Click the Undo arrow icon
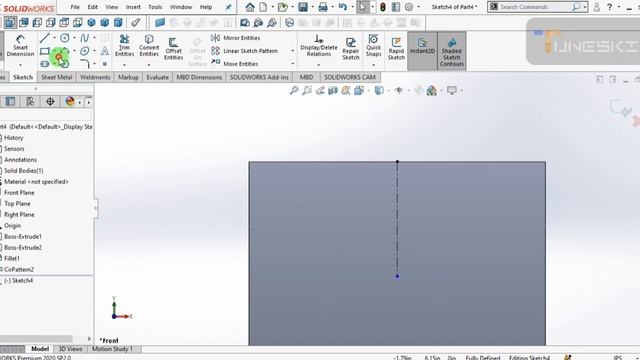Screen dimensions: 640x360 (x=342, y=7)
